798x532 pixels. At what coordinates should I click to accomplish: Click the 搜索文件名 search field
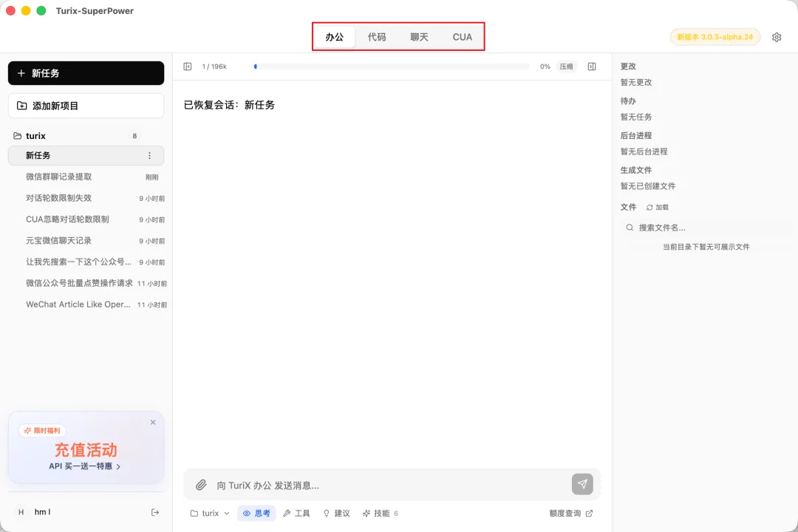point(702,226)
